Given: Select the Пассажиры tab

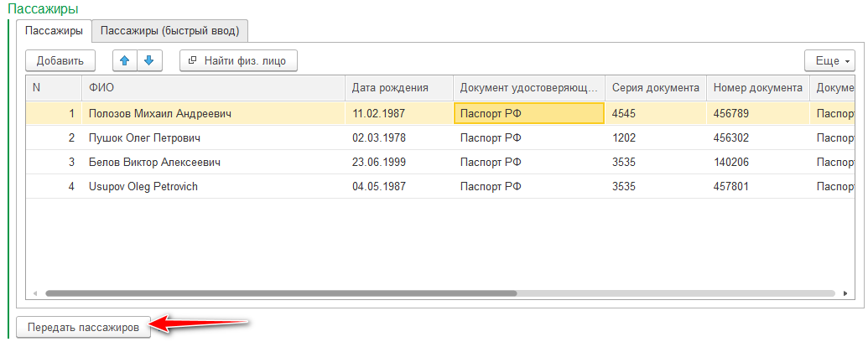Looking at the screenshot, I should [54, 31].
